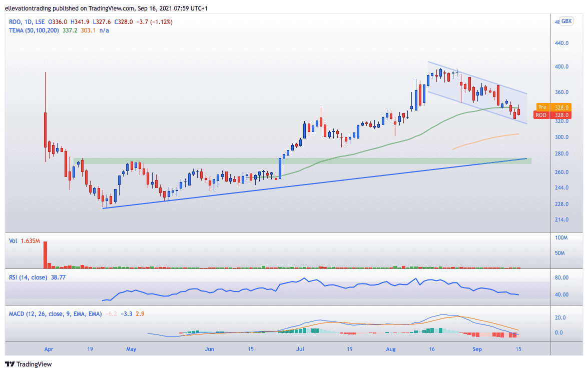This screenshot has height=373, width=588.
Task: Select the TEMA (50,100,200) indicator label
Action: tap(34, 30)
